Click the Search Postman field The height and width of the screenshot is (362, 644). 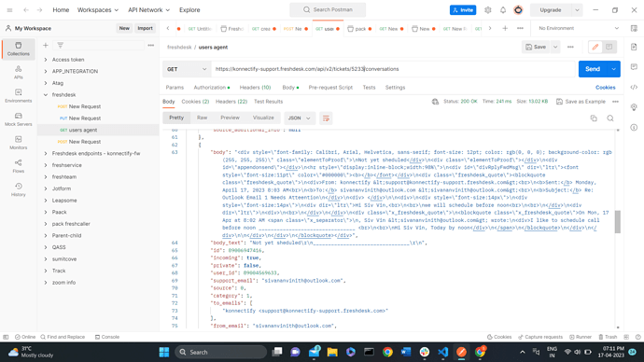point(328,10)
